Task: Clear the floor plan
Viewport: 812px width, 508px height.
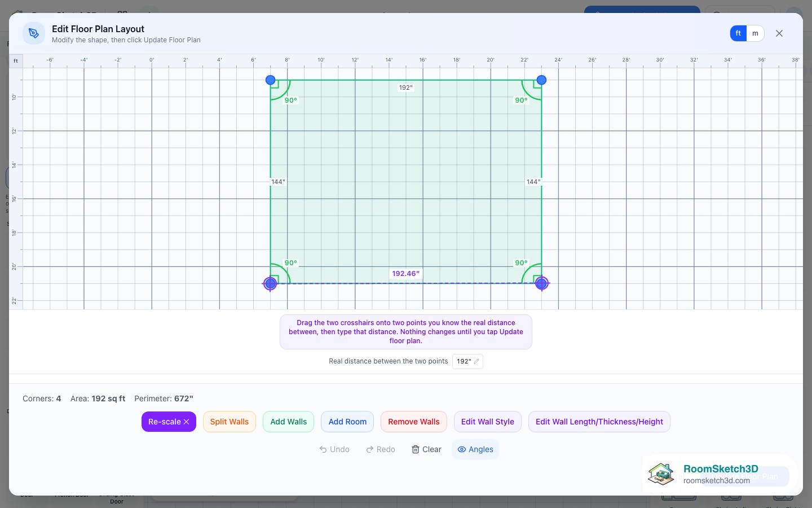Action: [426, 449]
